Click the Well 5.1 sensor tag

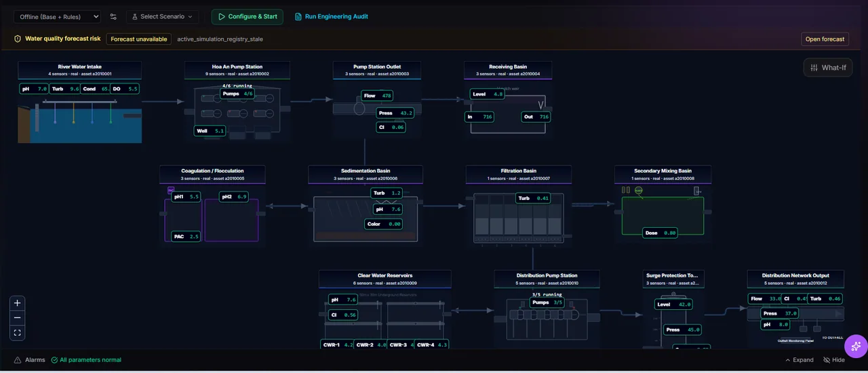coord(210,131)
